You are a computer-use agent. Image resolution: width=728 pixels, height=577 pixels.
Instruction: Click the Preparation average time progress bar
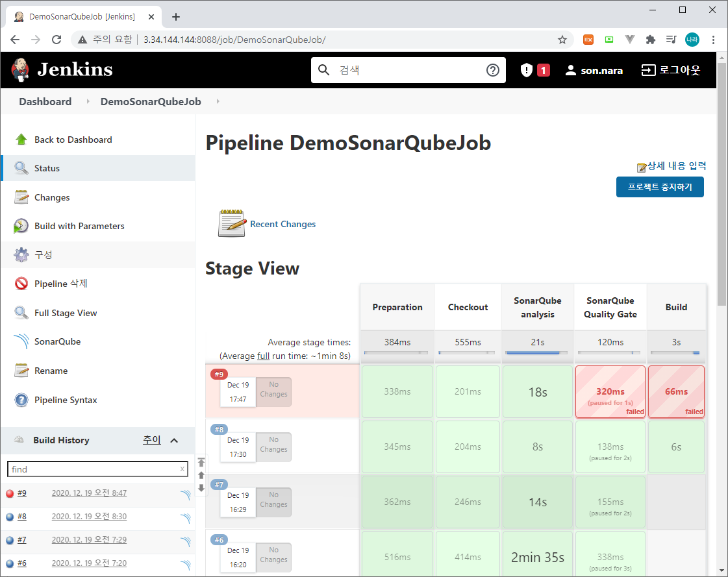click(396, 353)
